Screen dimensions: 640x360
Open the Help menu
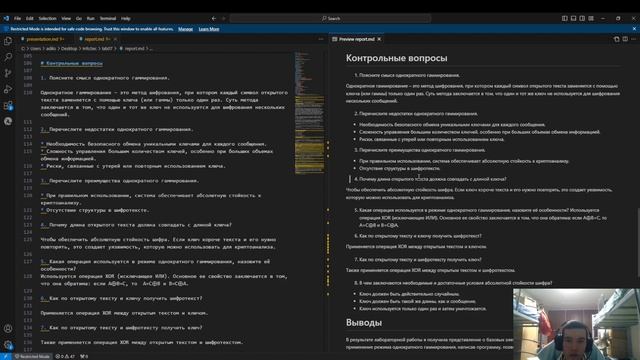pos(125,18)
